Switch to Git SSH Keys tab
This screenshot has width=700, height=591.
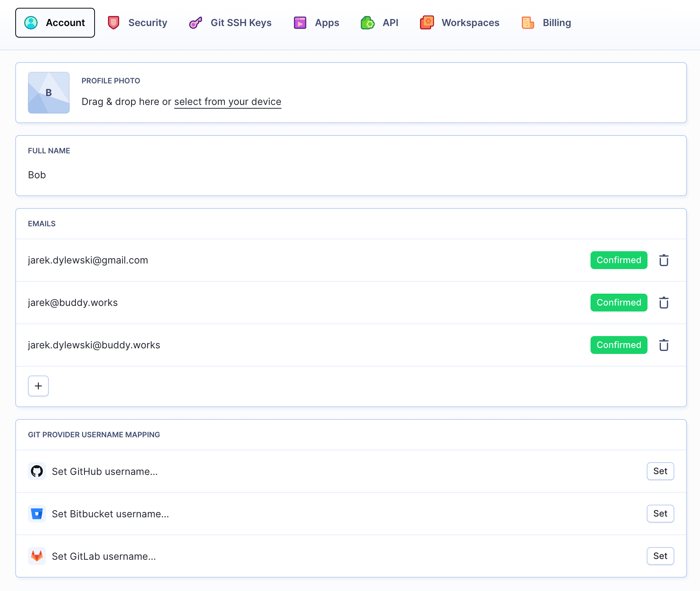pos(230,23)
